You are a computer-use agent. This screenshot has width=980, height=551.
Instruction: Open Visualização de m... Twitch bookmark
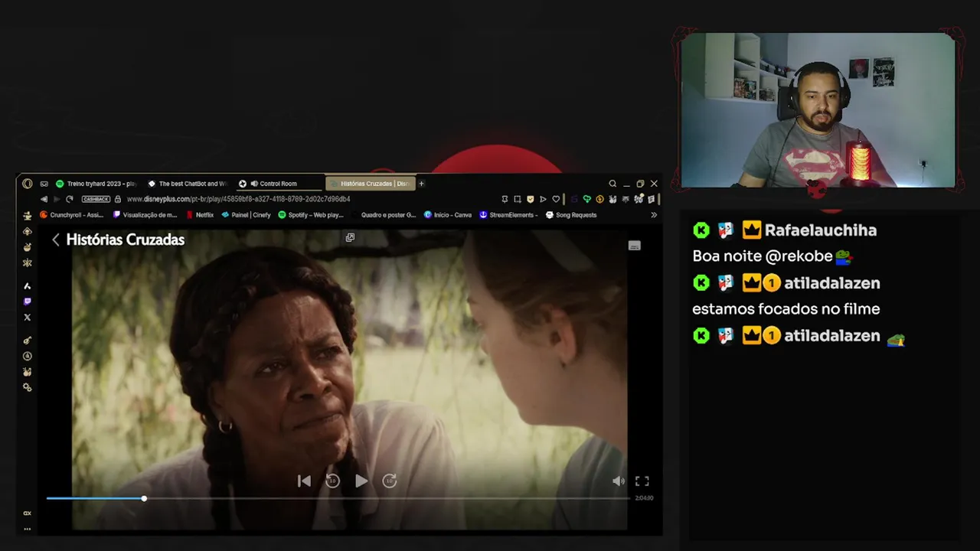pos(145,215)
